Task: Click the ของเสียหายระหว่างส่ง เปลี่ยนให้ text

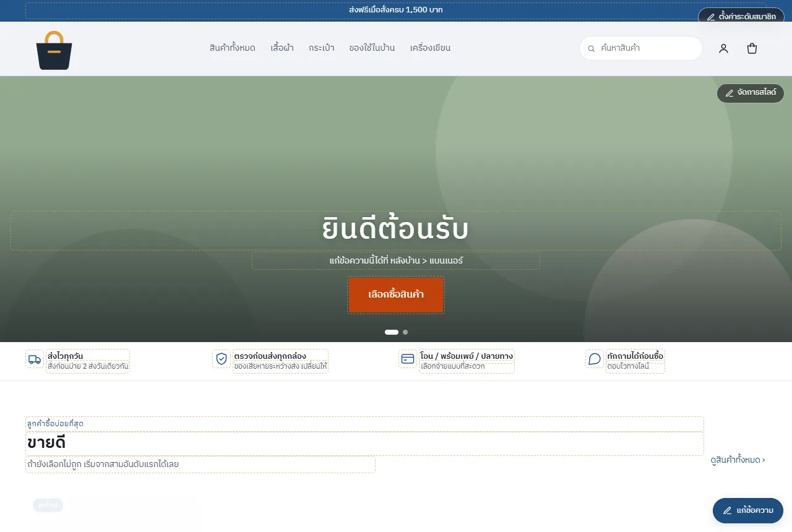Action: coord(280,366)
